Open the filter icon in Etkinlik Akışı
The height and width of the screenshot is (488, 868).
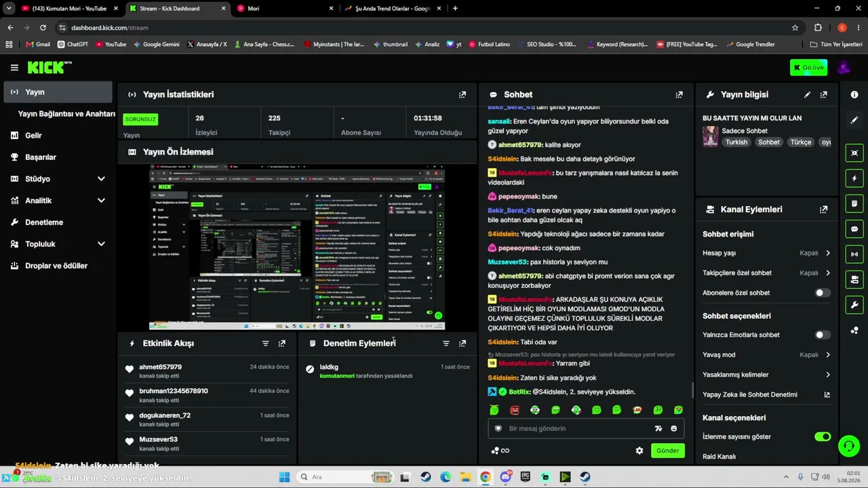266,344
